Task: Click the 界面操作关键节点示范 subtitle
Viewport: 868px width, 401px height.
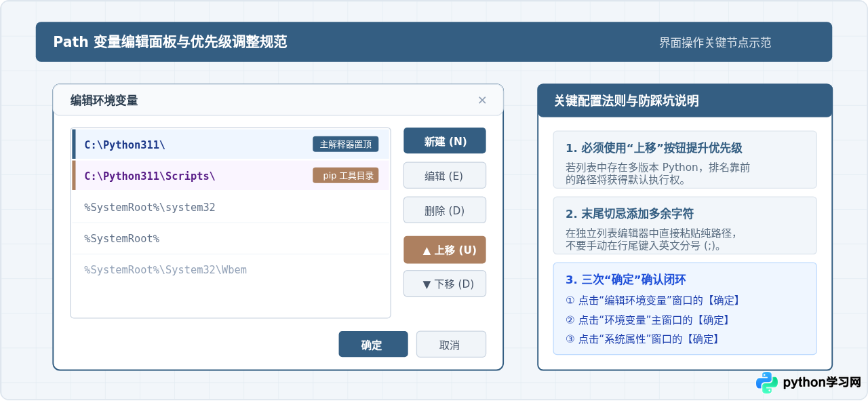Action: 715,43
